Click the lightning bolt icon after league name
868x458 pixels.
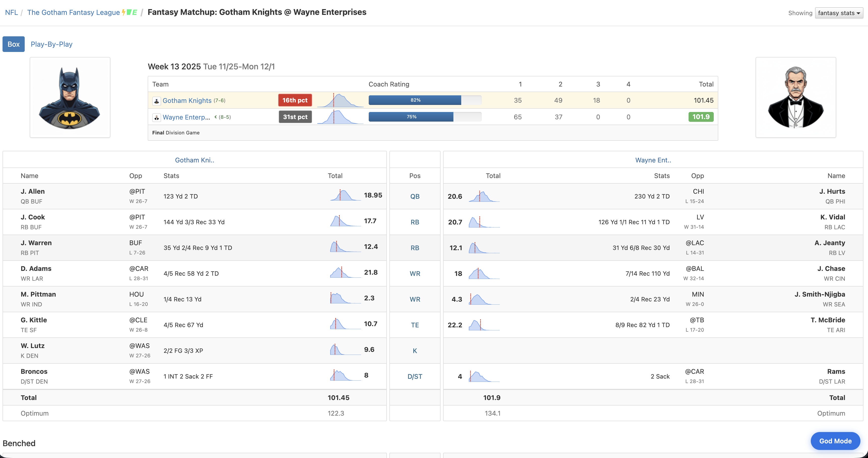(x=123, y=12)
